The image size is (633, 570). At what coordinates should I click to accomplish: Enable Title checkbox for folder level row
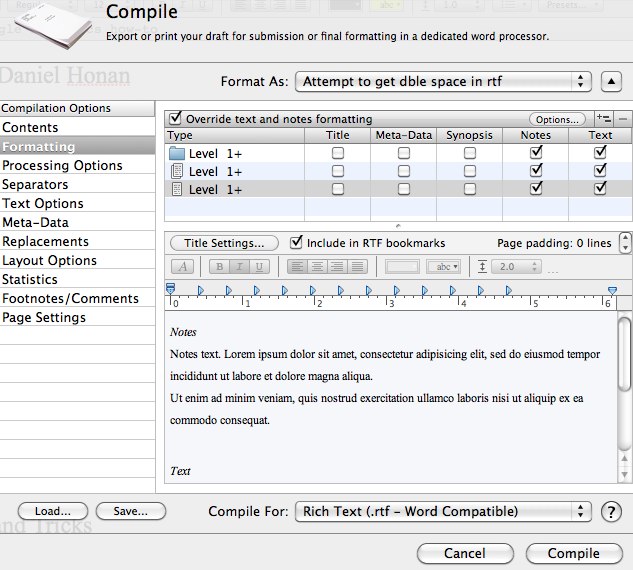(x=338, y=153)
